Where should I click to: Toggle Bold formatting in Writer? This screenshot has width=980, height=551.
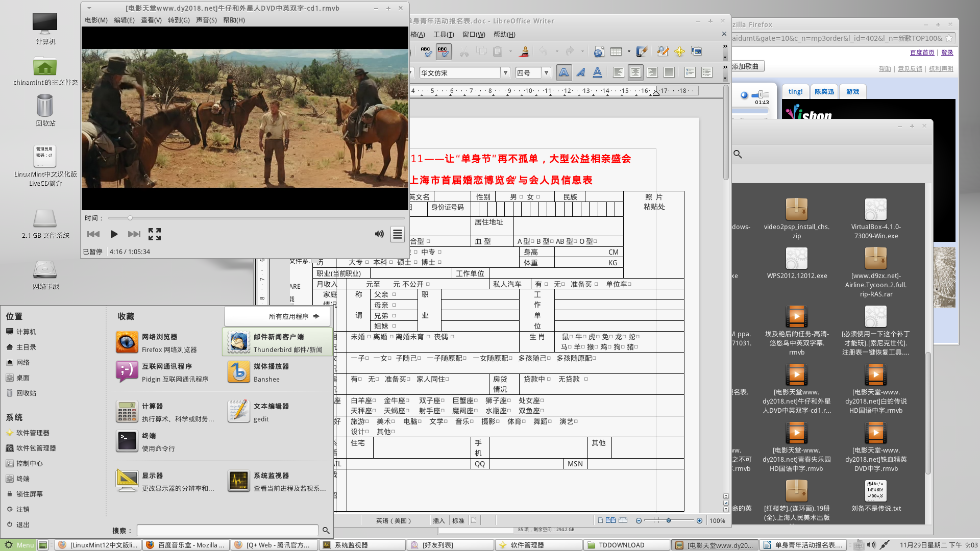pos(564,72)
